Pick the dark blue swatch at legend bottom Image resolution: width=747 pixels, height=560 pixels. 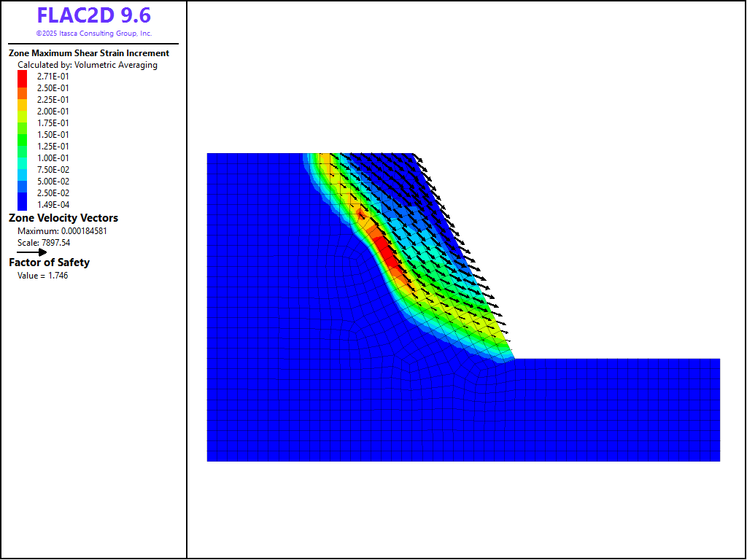point(22,204)
